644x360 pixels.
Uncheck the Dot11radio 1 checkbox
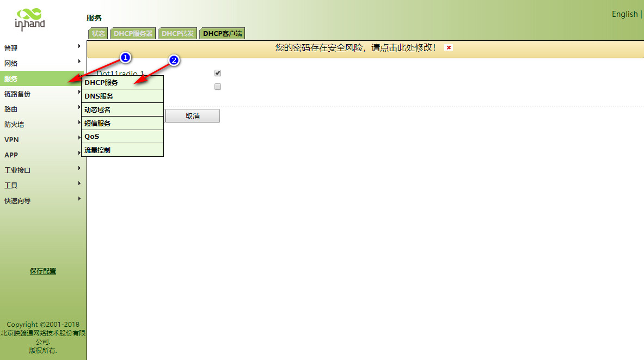coord(218,73)
